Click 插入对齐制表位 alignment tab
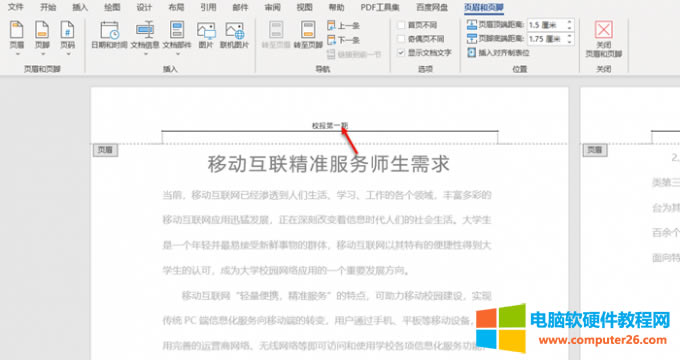 pos(498,53)
